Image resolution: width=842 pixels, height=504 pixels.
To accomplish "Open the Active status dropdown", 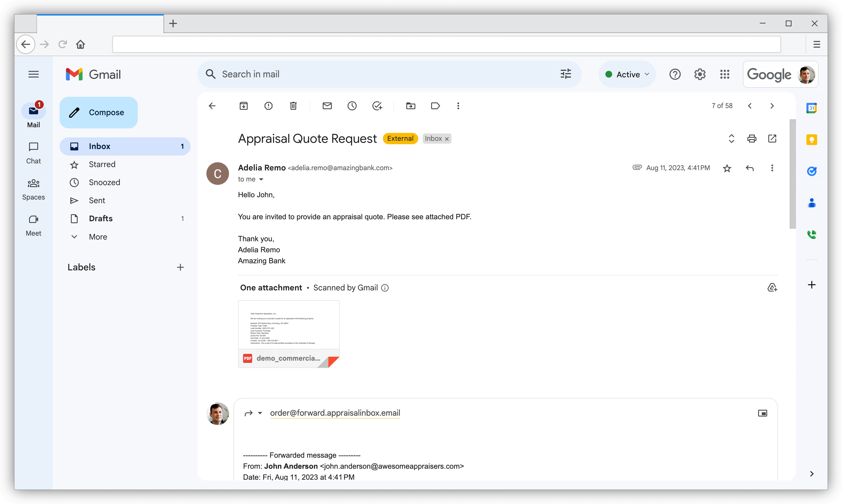I will pos(627,74).
